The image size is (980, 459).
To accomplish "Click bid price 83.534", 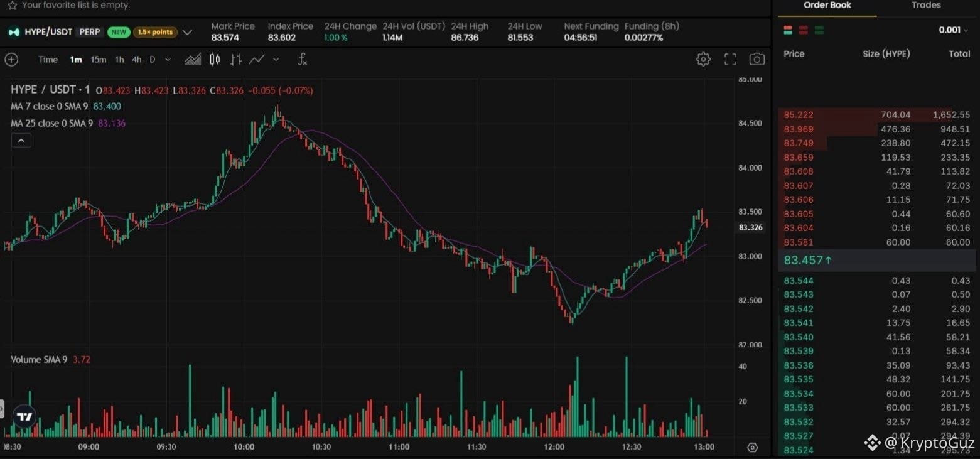I will (799, 394).
